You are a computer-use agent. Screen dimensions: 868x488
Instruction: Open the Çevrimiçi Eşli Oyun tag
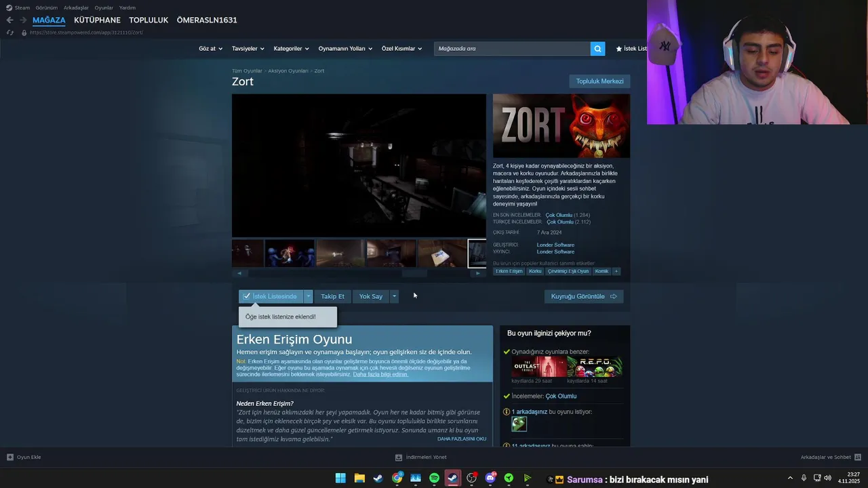click(x=568, y=271)
